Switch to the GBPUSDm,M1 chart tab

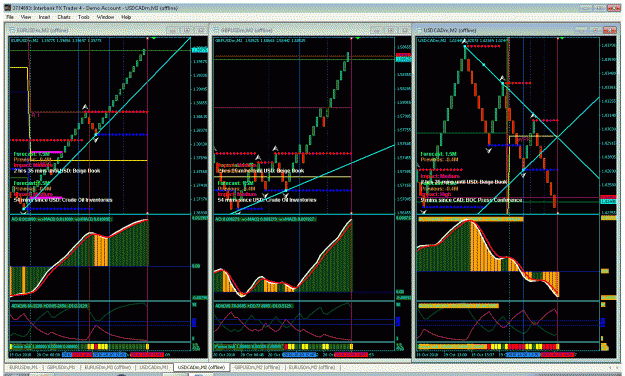point(61,367)
